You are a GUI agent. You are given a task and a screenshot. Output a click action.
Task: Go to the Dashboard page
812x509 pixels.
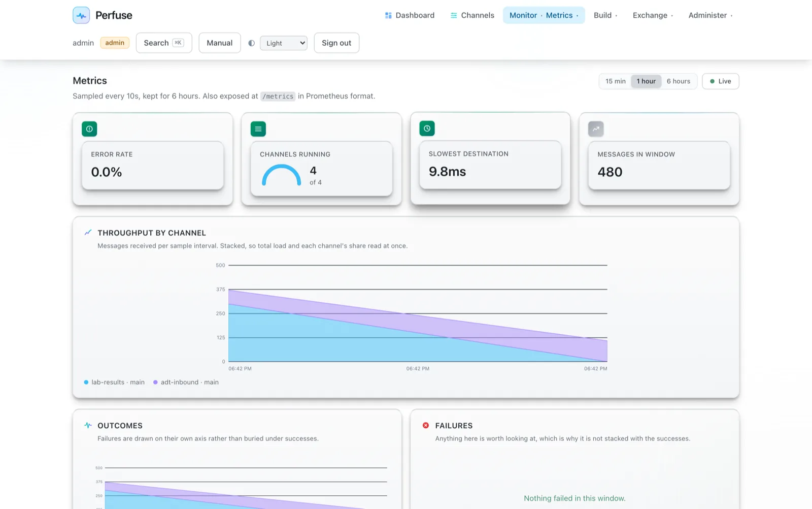pyautogui.click(x=410, y=15)
